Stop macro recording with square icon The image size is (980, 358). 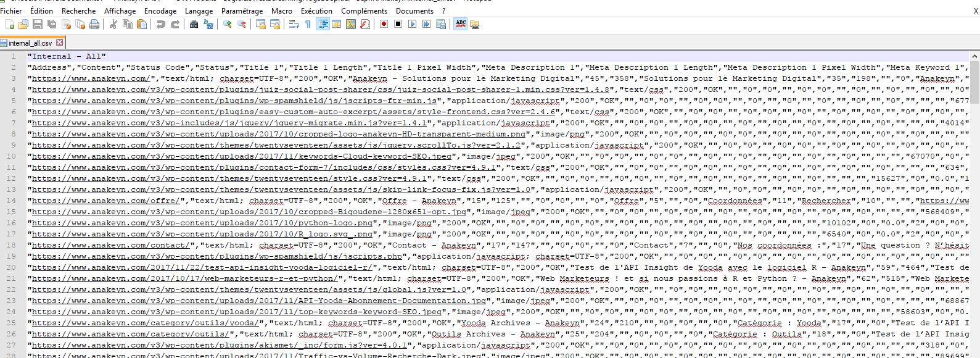coord(398,24)
